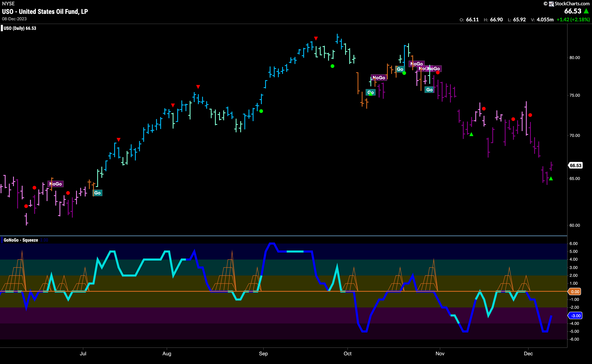Viewport: 592px width, 364px height.
Task: Click the volume value V: 4.055m
Action: pos(542,19)
